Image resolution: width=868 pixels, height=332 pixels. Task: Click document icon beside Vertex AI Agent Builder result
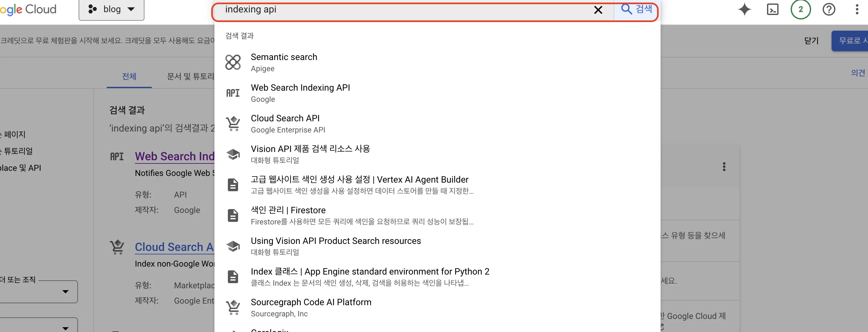click(x=233, y=185)
